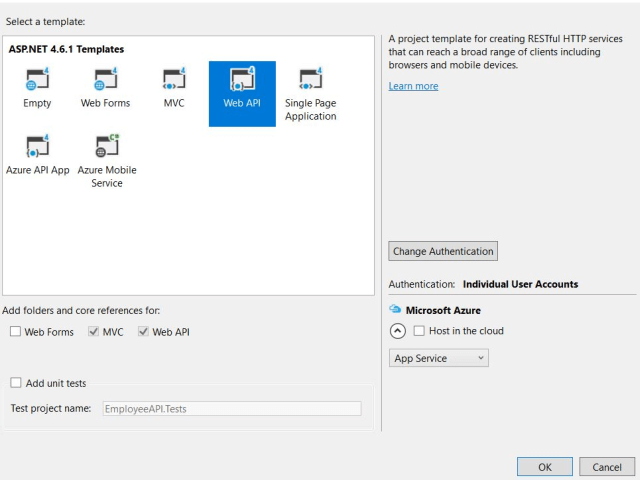Select the Empty template icon
This screenshot has height=480, width=640.
click(36, 80)
